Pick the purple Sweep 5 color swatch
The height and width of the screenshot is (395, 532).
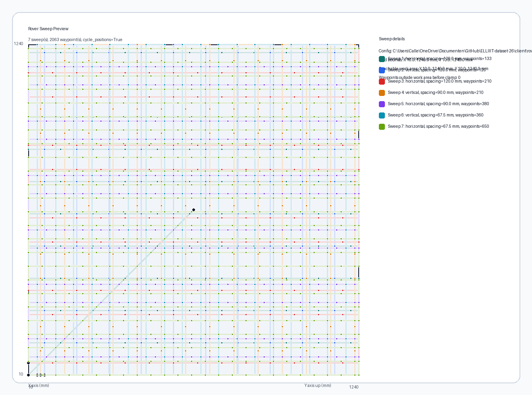382,104
